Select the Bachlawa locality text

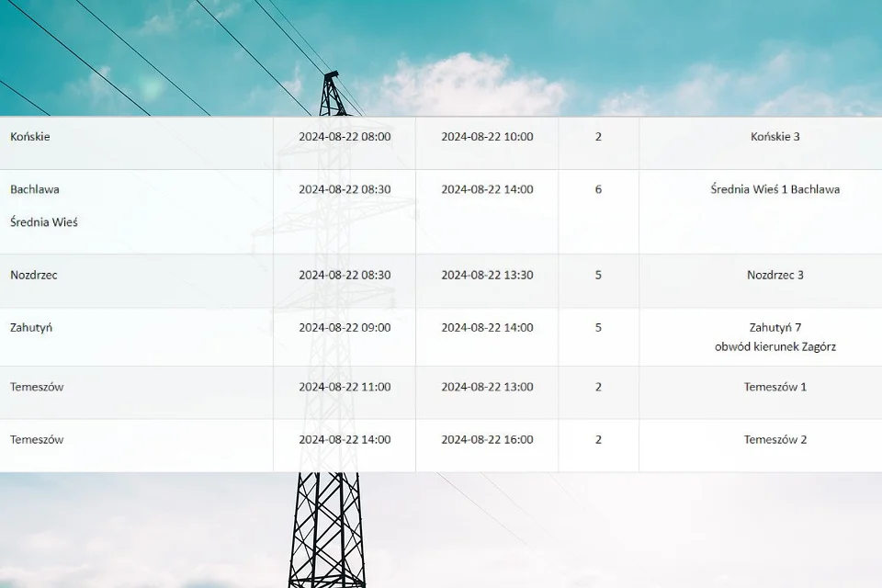[x=34, y=189]
